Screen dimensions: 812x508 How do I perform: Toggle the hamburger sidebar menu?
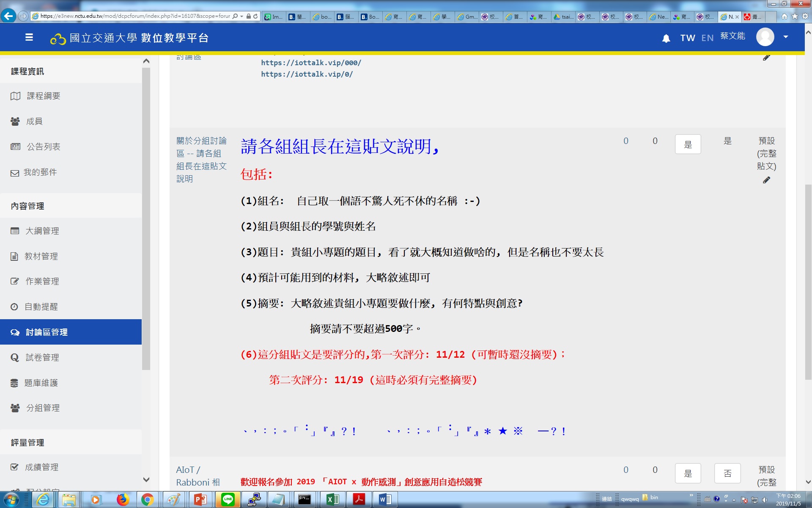[29, 37]
